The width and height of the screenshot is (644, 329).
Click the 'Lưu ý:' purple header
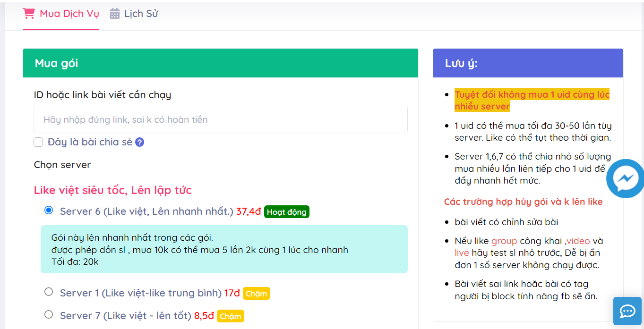click(x=528, y=63)
